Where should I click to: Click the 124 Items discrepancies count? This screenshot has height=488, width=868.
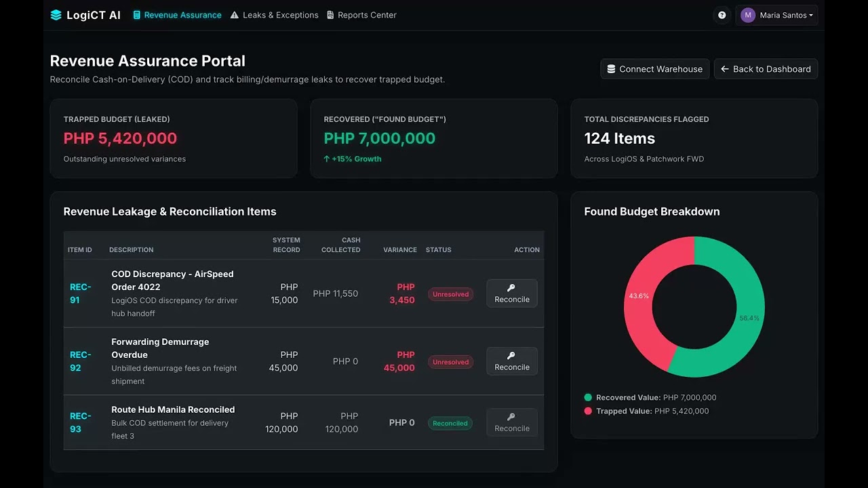[620, 138]
